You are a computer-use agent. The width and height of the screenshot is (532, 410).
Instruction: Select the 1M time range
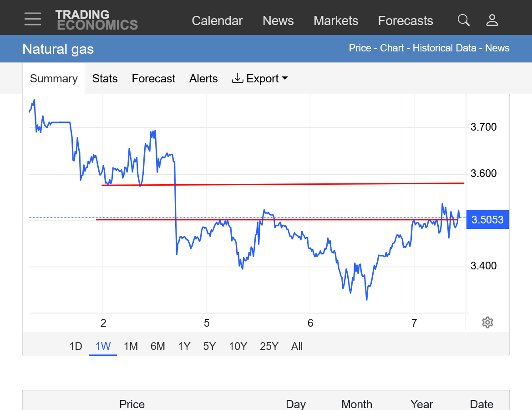(x=131, y=346)
